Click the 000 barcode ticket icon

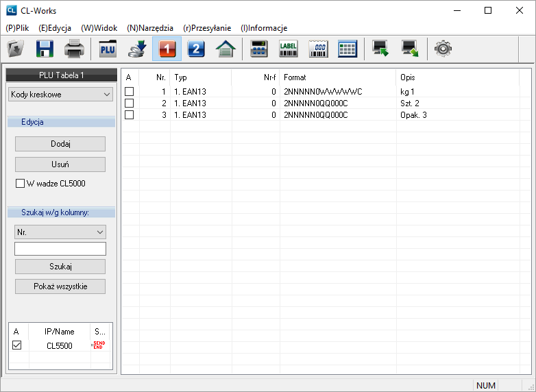click(x=318, y=49)
